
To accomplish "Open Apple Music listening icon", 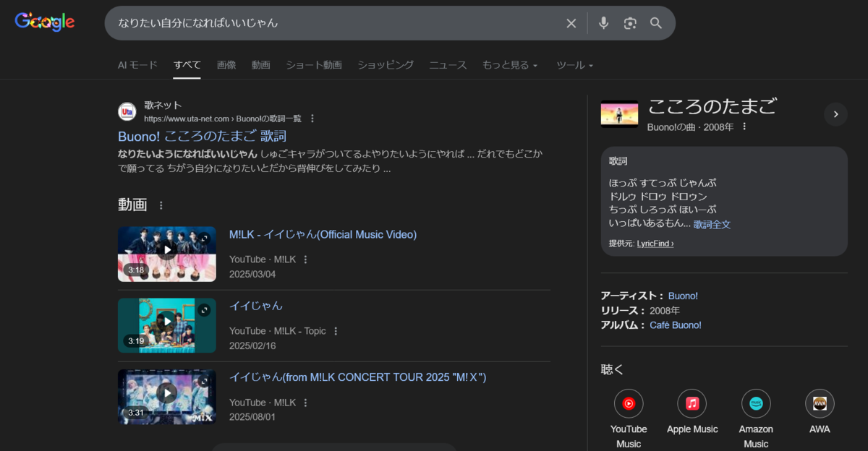I will [x=692, y=404].
